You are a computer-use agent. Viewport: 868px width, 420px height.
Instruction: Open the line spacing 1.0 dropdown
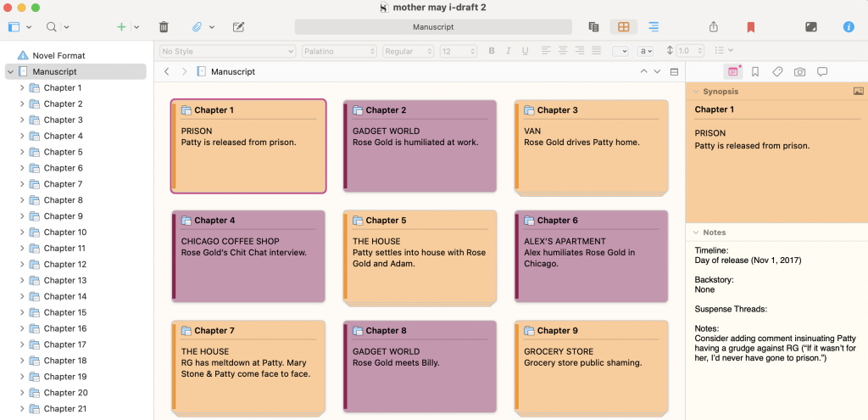[690, 51]
